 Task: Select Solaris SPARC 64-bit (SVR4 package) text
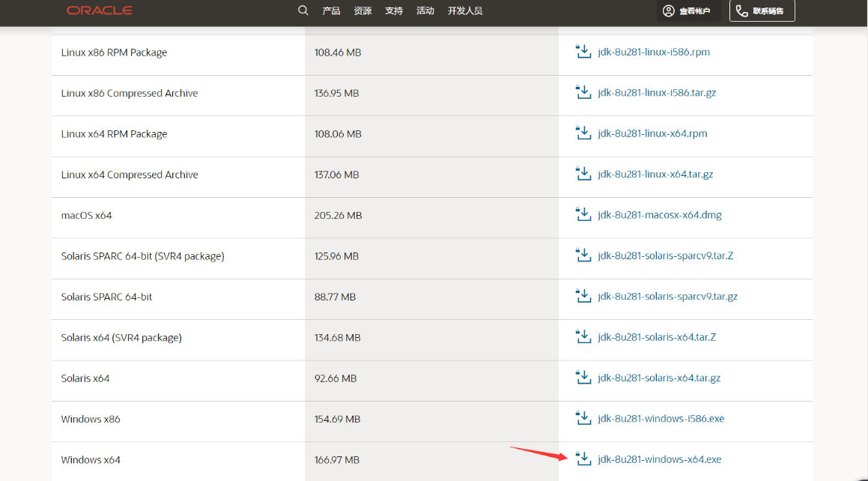pyautogui.click(x=143, y=256)
